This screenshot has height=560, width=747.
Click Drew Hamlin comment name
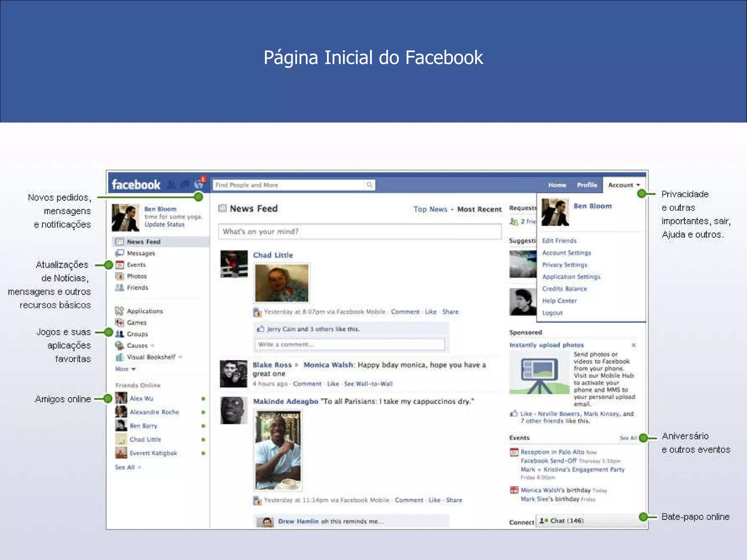pos(298,521)
